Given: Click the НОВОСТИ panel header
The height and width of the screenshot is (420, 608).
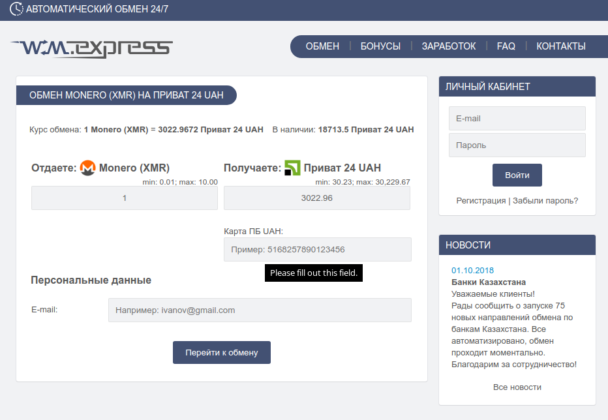Looking at the screenshot, I should coord(517,245).
